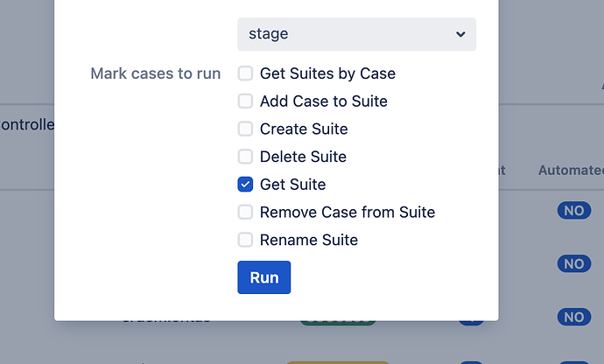
Task: Click the bottom NO badge under Automated
Action: [x=573, y=317]
